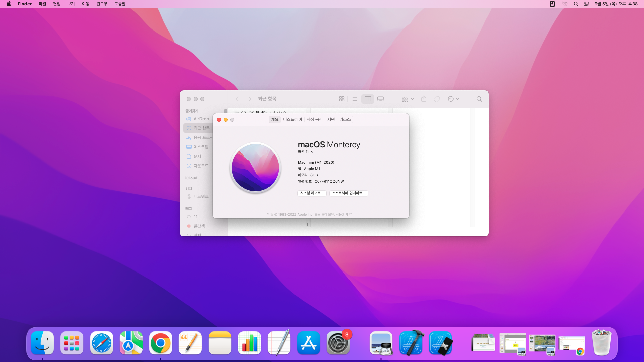The height and width of the screenshot is (362, 644).
Task: Open the App Store in the Dock
Action: point(309,343)
